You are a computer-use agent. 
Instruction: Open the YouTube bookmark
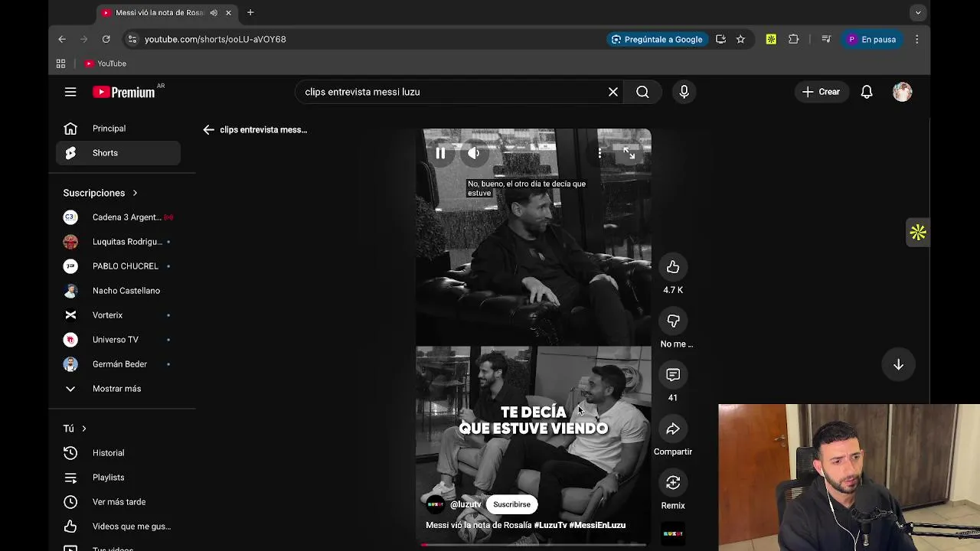pyautogui.click(x=106, y=64)
